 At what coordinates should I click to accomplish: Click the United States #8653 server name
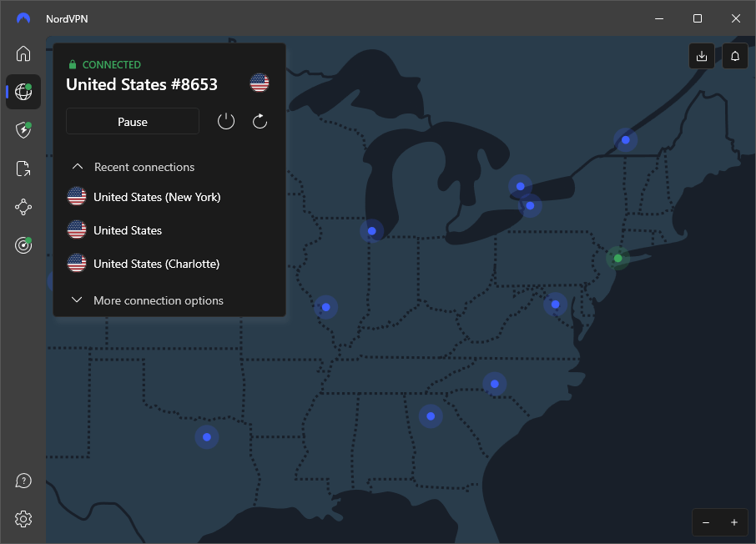tap(142, 84)
